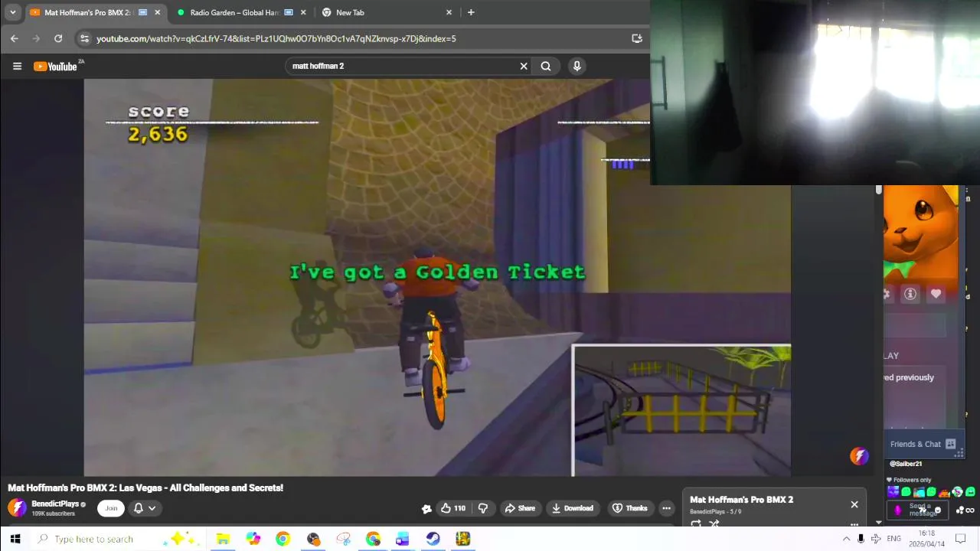
Task: Open more actions three-dot menu
Action: click(x=666, y=508)
